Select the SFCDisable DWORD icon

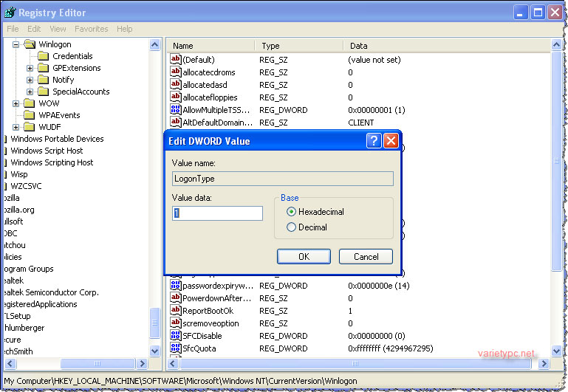click(175, 336)
